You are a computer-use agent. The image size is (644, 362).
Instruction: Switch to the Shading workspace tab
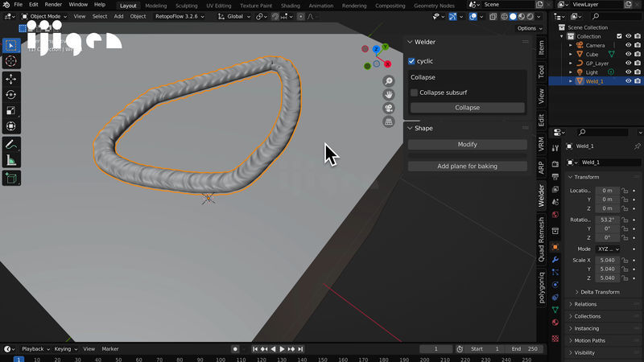point(291,6)
